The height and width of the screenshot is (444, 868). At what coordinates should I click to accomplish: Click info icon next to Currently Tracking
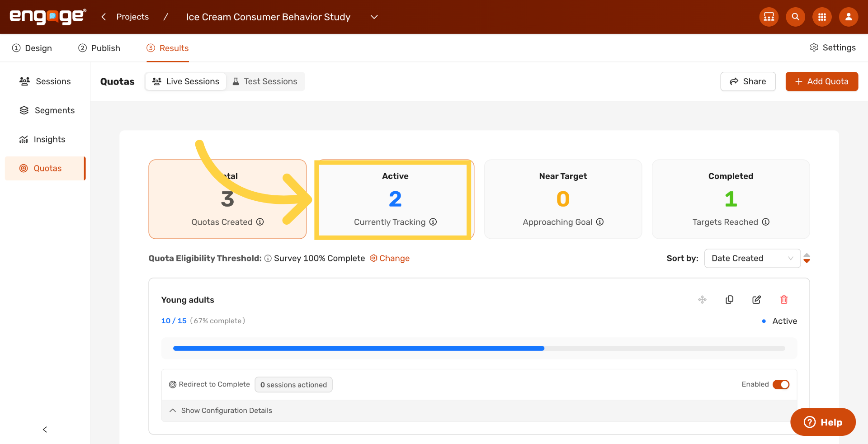pyautogui.click(x=433, y=222)
